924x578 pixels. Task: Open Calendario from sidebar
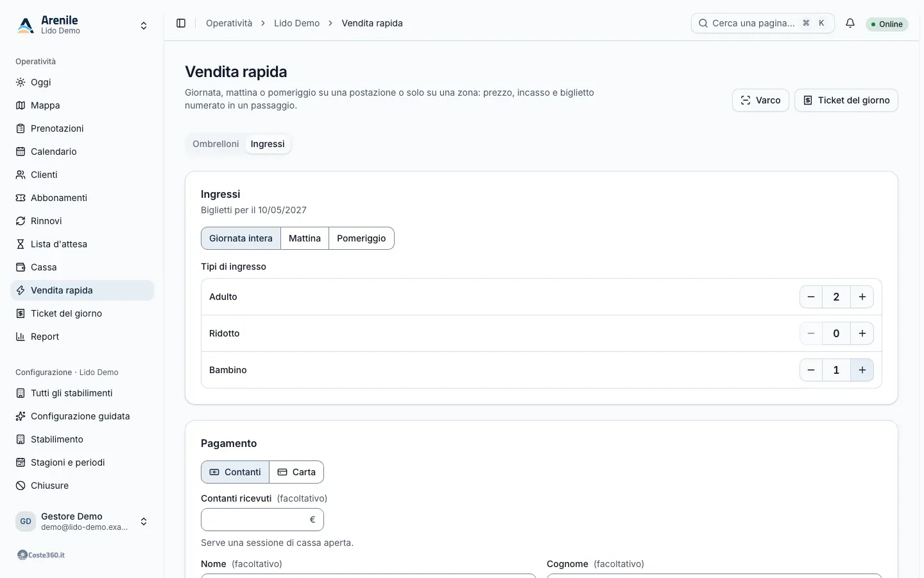tap(82, 152)
